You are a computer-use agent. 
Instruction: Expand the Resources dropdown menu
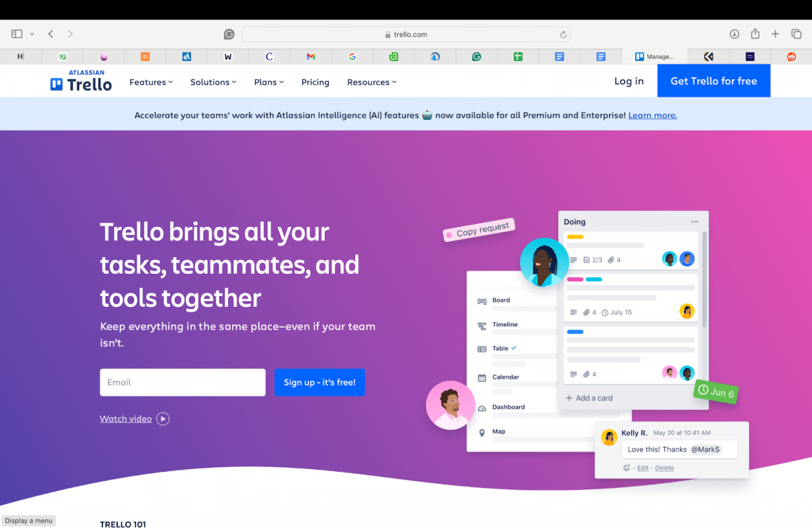click(x=371, y=82)
